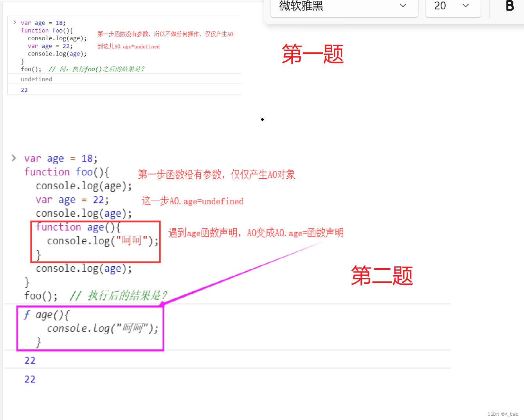This screenshot has width=524, height=420.
Task: Click the 'undefined' console output line
Action: pyautogui.click(x=36, y=79)
